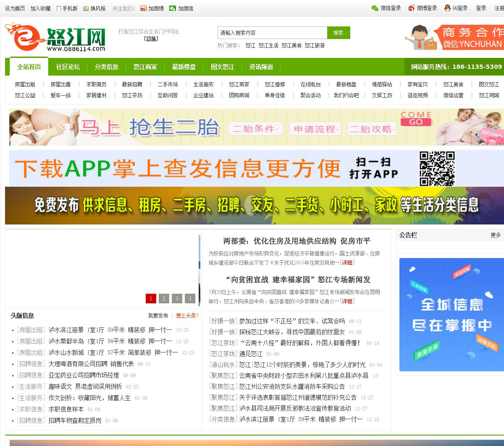Click the COME GO banner button
Viewport: 504px width, 446px height.
[x=416, y=118]
